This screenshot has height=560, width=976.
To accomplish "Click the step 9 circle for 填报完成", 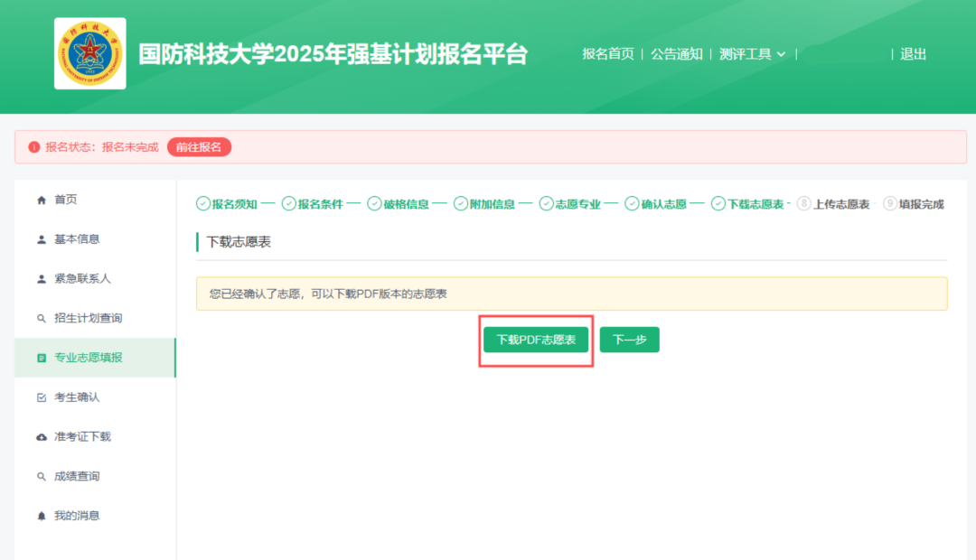I will (890, 204).
